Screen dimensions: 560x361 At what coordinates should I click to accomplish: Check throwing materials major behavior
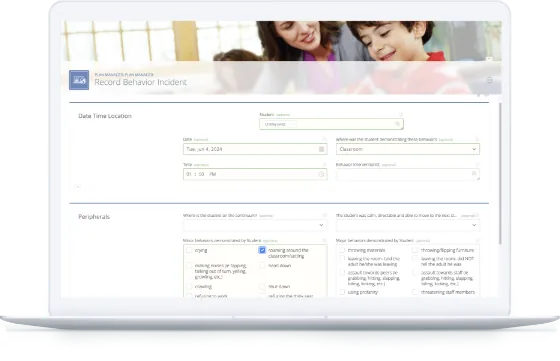tap(342, 250)
